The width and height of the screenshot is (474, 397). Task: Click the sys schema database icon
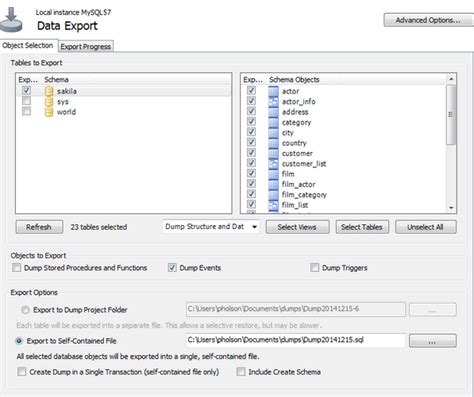tap(49, 101)
